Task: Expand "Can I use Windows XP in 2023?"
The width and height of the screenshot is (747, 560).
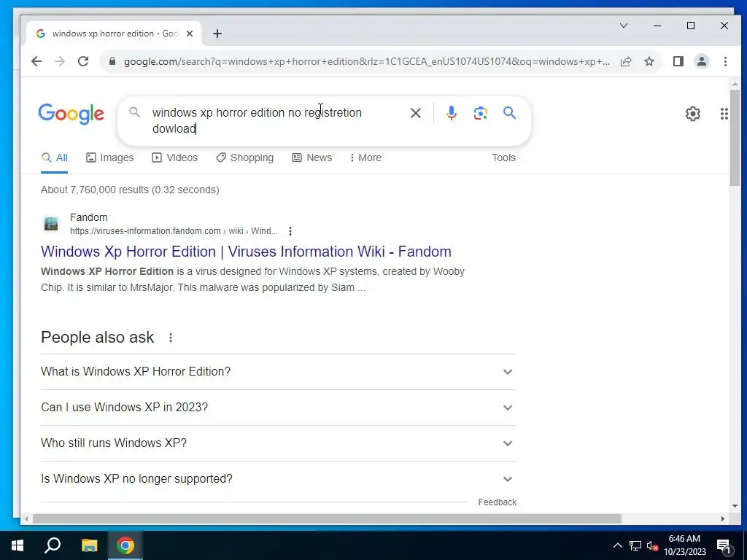Action: tap(278, 407)
